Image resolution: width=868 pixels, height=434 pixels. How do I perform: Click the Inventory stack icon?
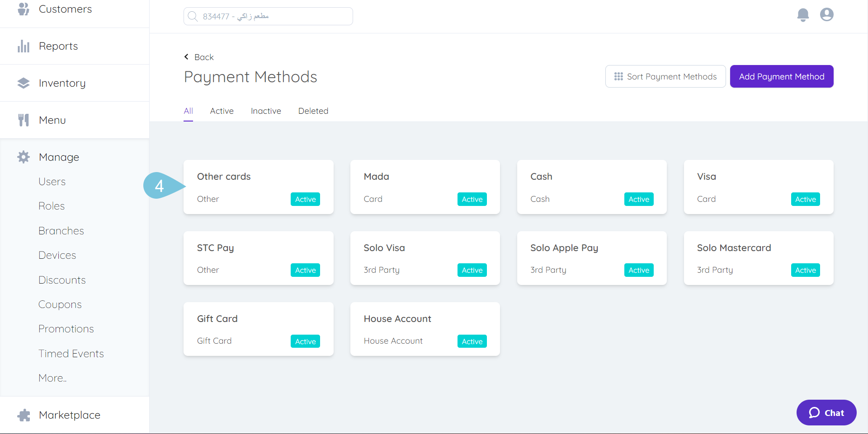[23, 83]
